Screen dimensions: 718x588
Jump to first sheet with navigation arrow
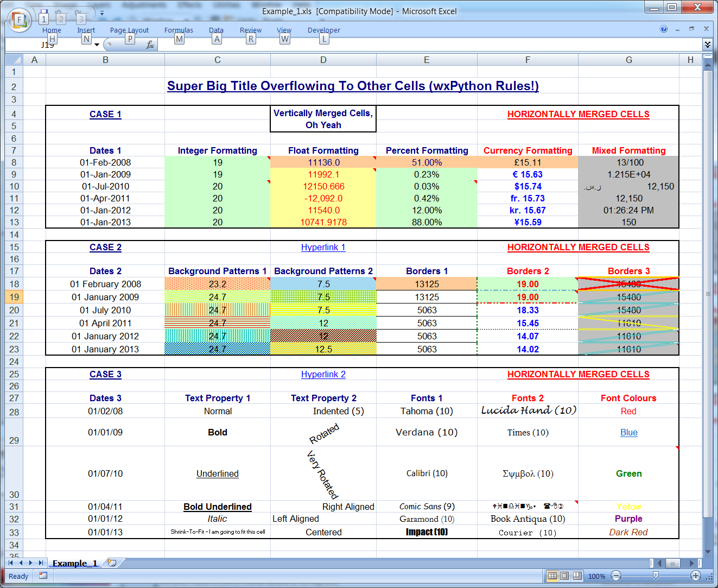click(11, 563)
